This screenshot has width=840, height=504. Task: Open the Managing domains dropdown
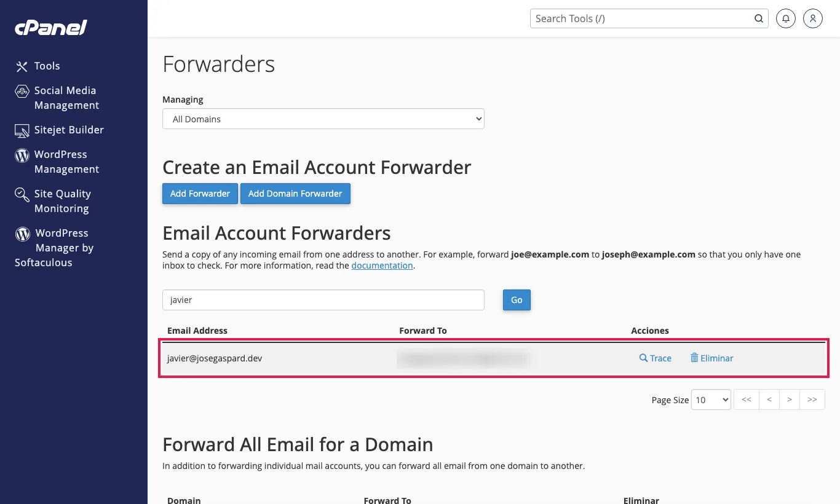point(323,119)
